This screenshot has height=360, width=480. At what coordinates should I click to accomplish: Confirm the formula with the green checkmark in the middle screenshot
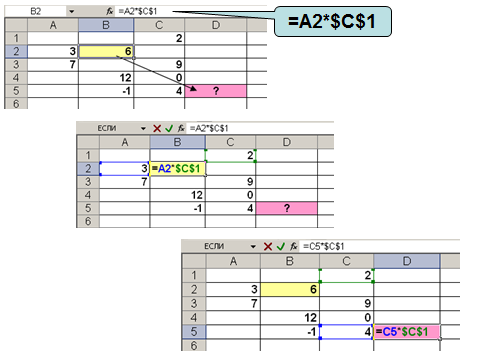tap(169, 128)
